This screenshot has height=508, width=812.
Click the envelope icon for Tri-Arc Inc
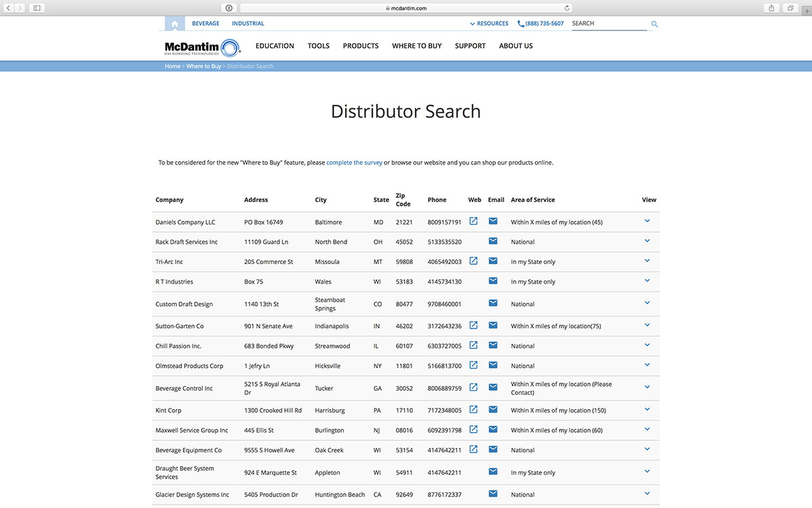click(x=493, y=261)
